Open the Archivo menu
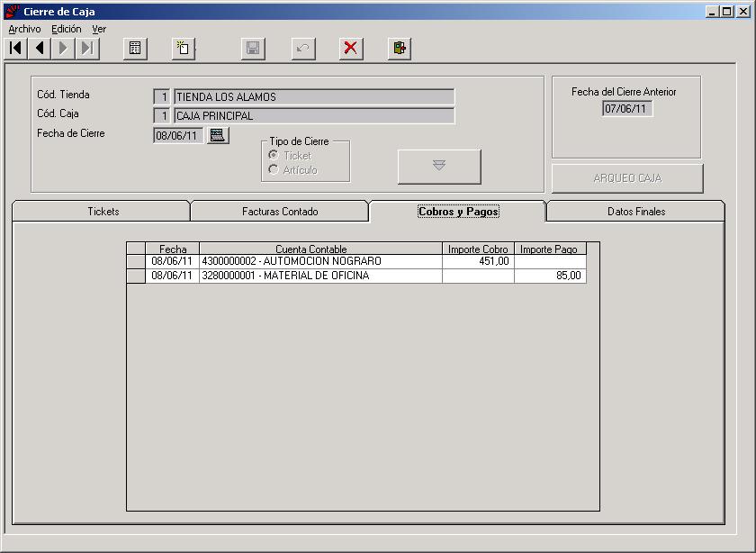Screen dimensions: 756x553 [x=24, y=29]
